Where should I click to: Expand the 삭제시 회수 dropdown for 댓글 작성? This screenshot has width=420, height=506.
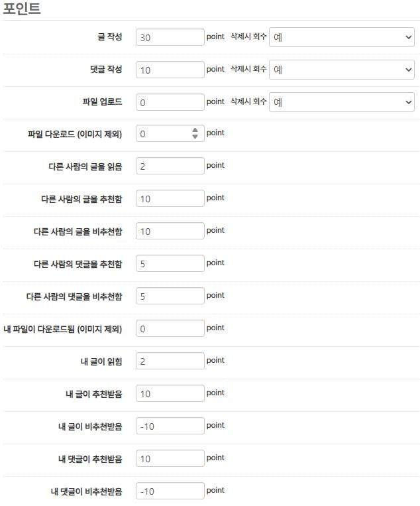(x=341, y=70)
